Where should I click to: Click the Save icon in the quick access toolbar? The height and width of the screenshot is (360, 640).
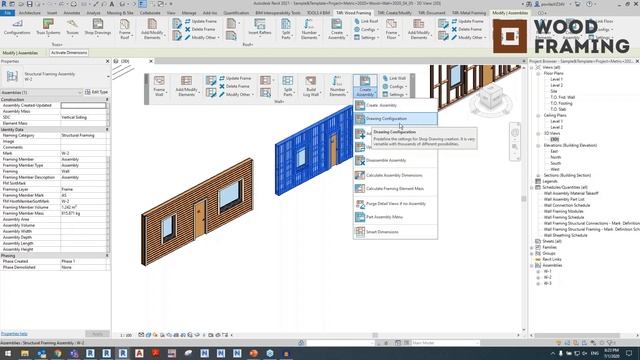click(x=29, y=4)
